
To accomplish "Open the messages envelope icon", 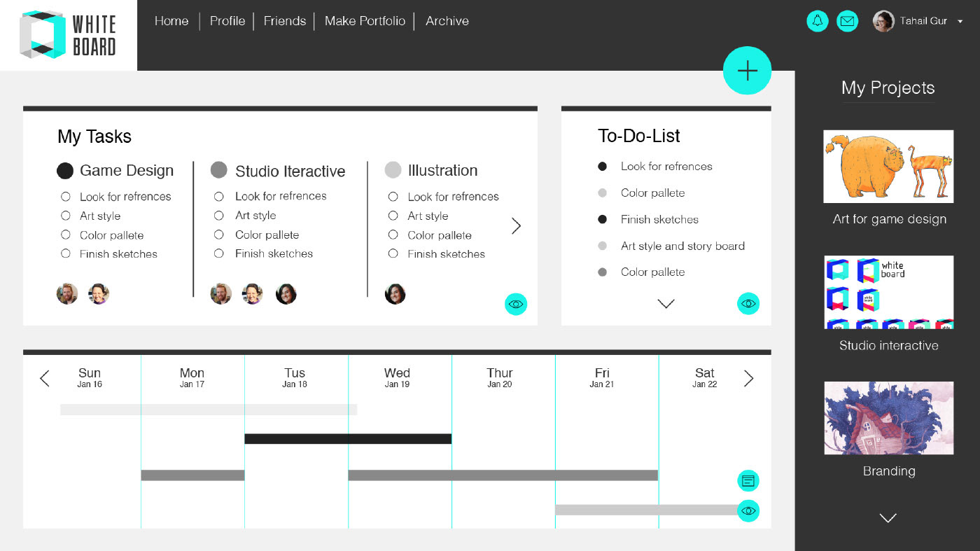I will pos(847,21).
